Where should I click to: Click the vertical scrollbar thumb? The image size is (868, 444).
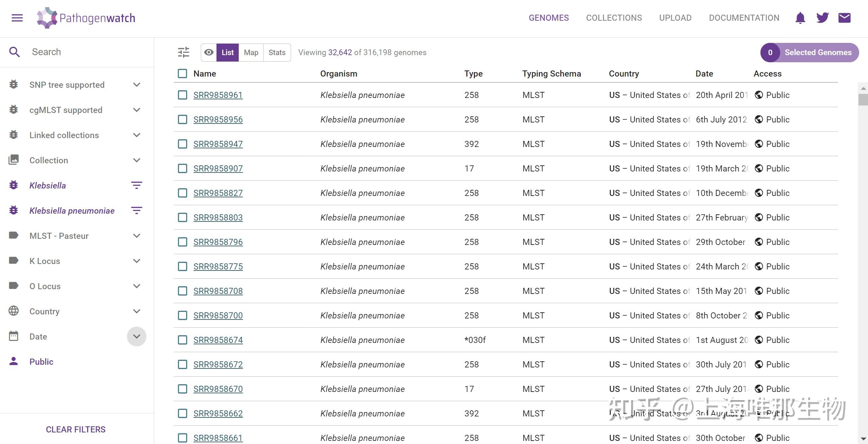pos(863,100)
